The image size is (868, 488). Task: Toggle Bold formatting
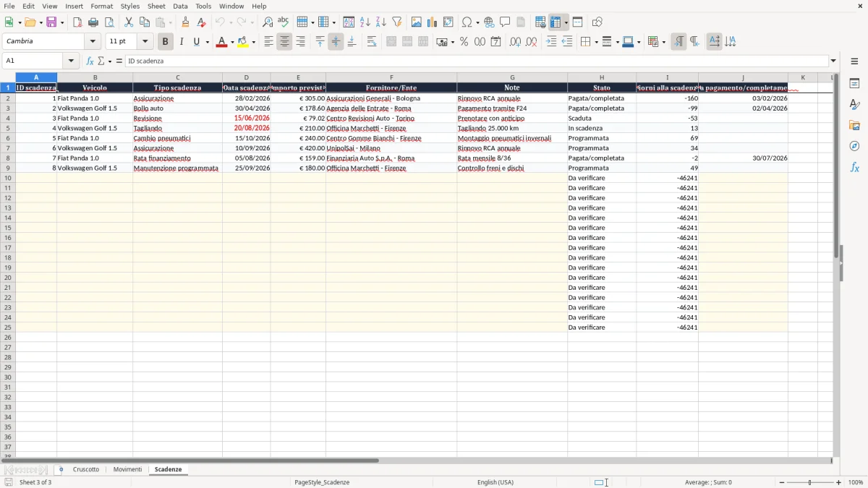(166, 42)
